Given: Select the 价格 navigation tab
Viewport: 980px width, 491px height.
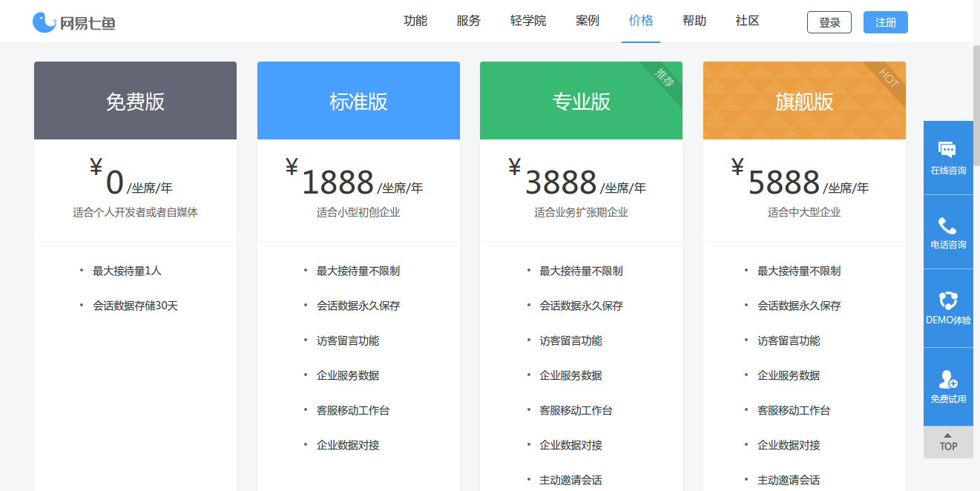Looking at the screenshot, I should coord(641,21).
